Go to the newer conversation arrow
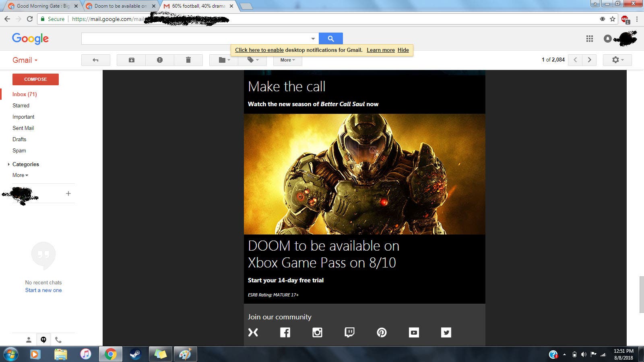This screenshot has width=644, height=362. (x=575, y=60)
